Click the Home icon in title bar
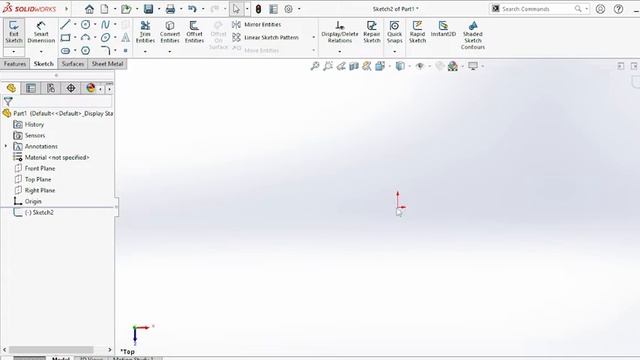 89,9
